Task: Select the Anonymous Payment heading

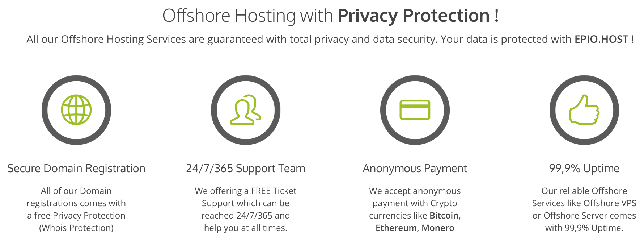Action: (x=415, y=169)
